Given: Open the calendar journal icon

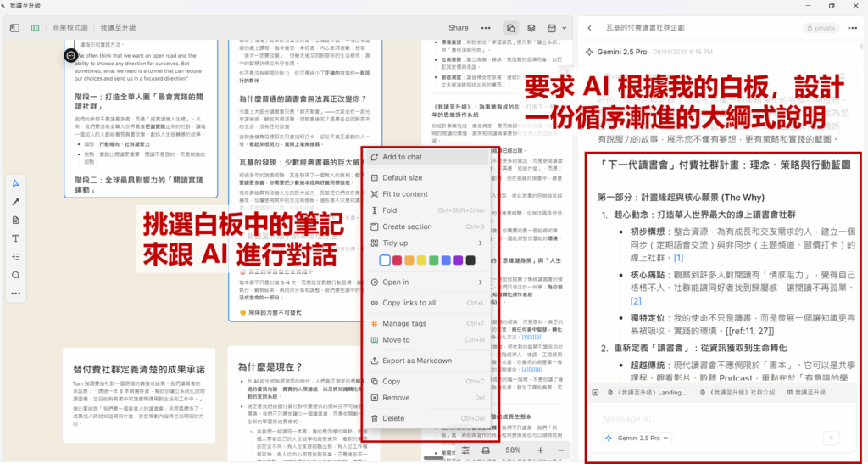Looking at the screenshot, I should pos(551,28).
